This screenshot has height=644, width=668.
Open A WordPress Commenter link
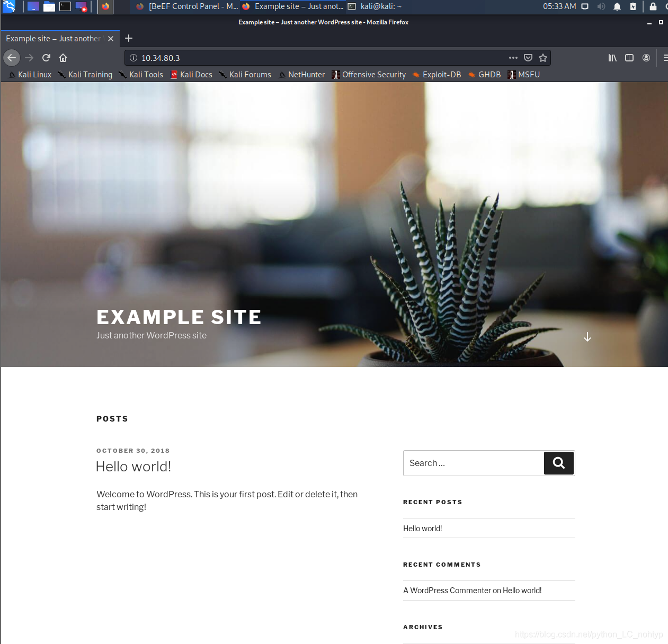click(447, 591)
